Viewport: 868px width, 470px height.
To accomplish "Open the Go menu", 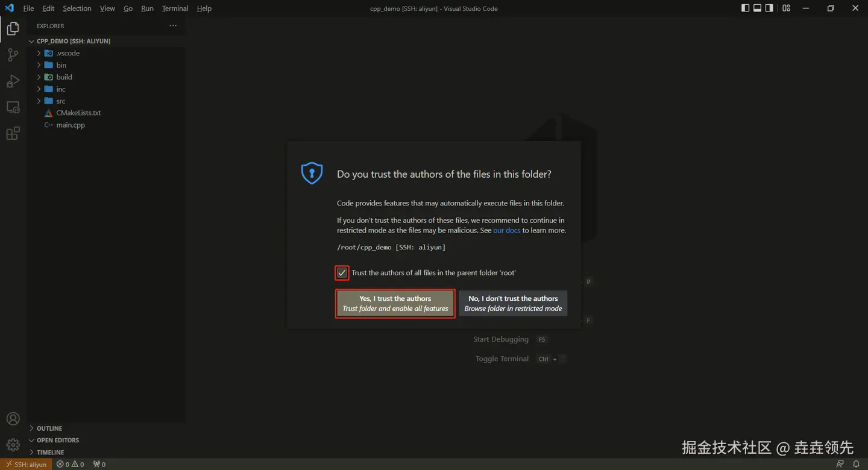I will pyautogui.click(x=128, y=8).
